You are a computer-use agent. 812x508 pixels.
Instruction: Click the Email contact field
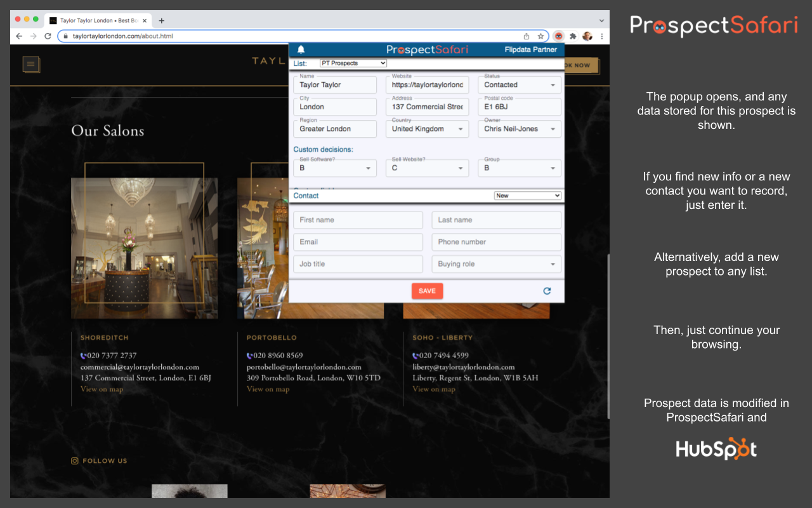358,242
